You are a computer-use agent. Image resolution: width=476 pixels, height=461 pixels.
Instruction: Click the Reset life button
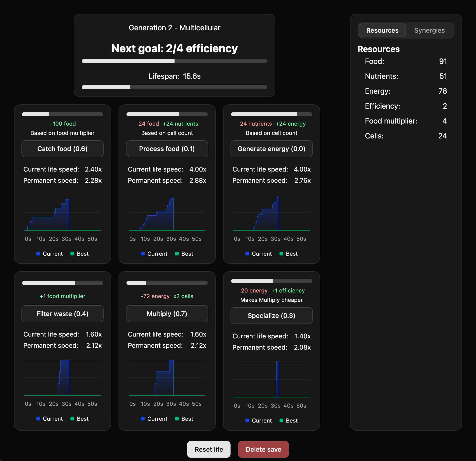coord(209,449)
